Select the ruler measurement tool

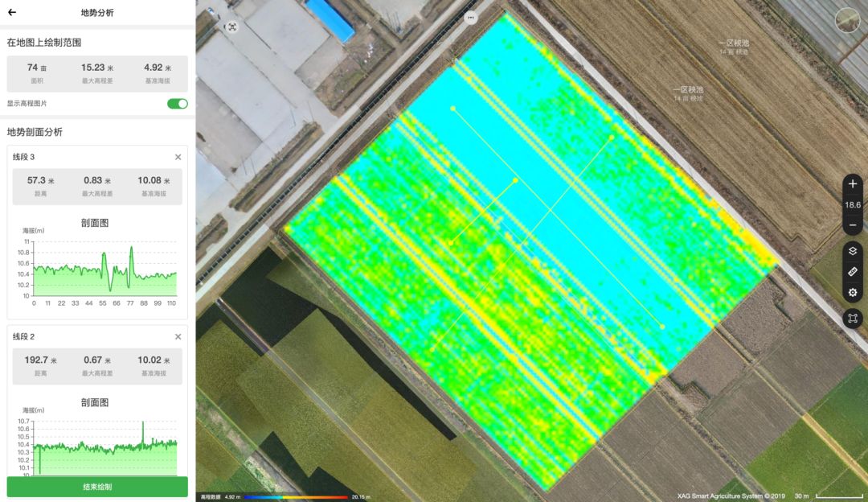[853, 272]
